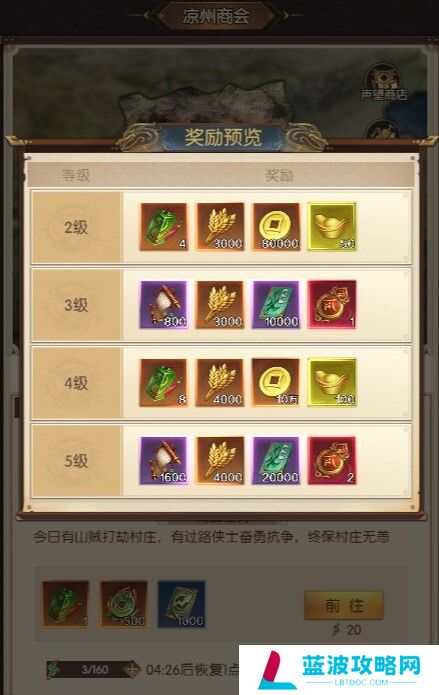Select the blue 1000 card task reward
The image size is (439, 695).
[x=181, y=605]
